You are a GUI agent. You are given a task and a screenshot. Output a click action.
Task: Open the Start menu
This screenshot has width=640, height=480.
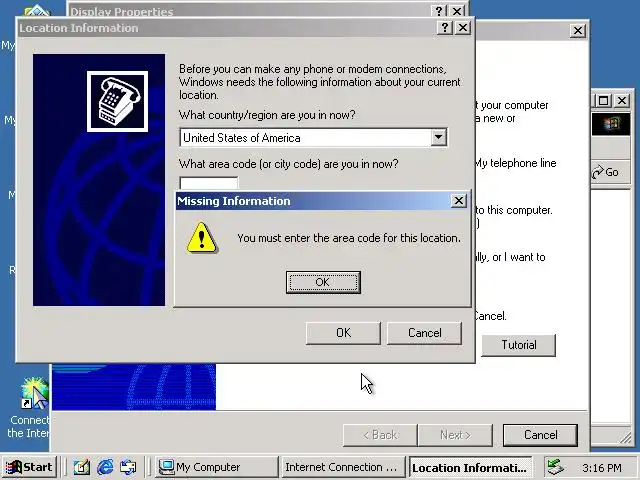coord(29,467)
